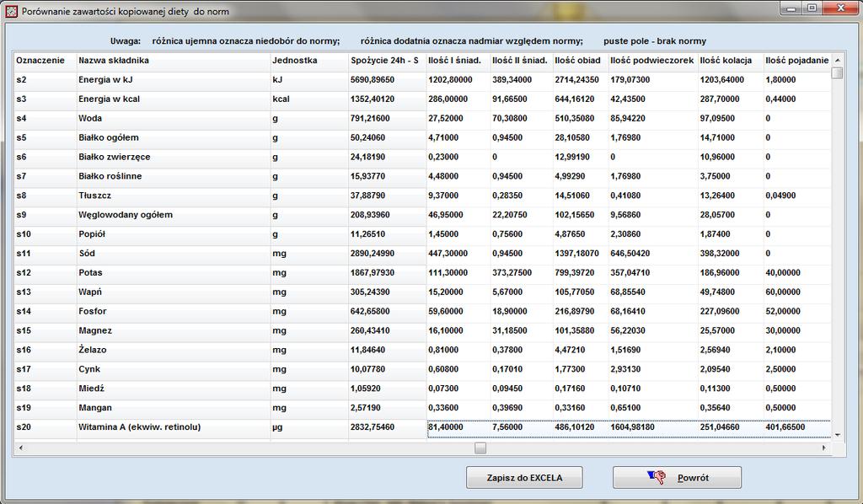This screenshot has height=504, width=863.
Task: Click the Oznaczenie column header
Action: click(46, 61)
